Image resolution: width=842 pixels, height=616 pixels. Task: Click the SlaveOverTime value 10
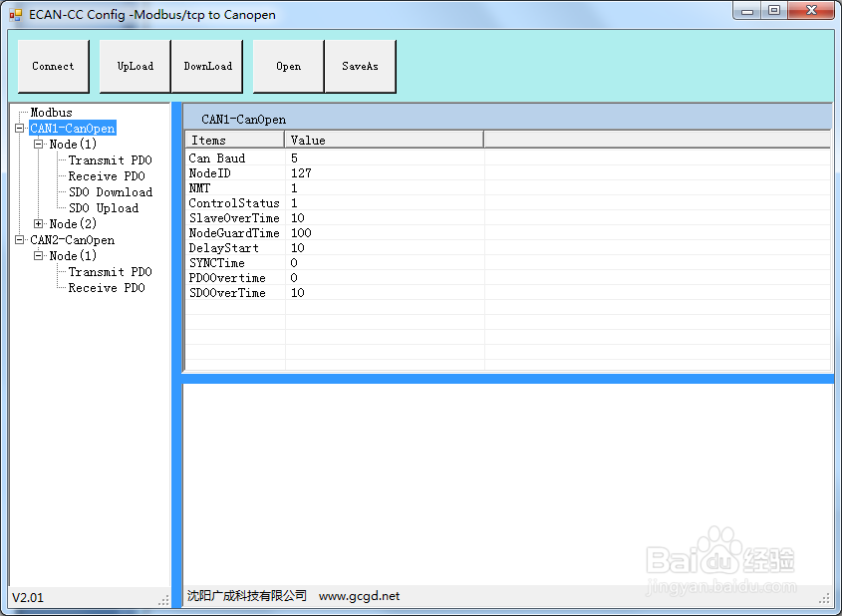coord(298,218)
